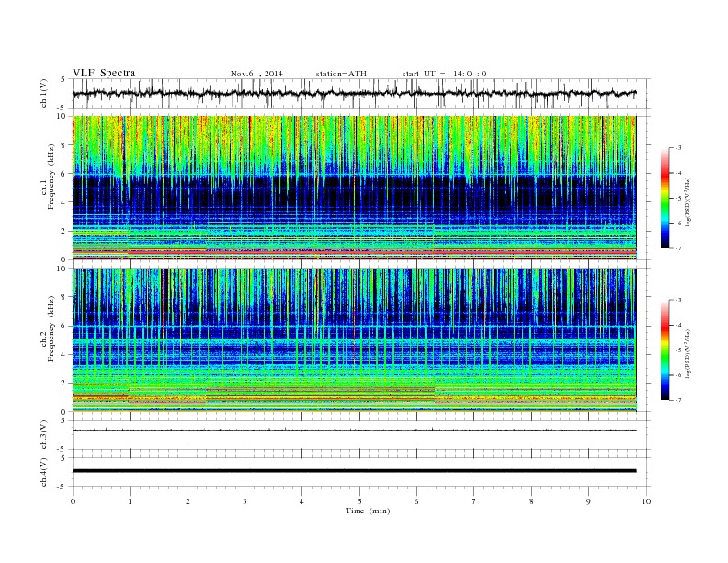Click the 'station=ATH' label
The height and width of the screenshot is (563, 728).
point(341,74)
